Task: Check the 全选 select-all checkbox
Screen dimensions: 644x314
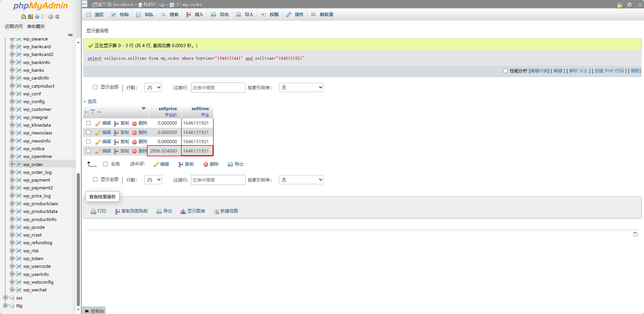Action: coord(105,164)
